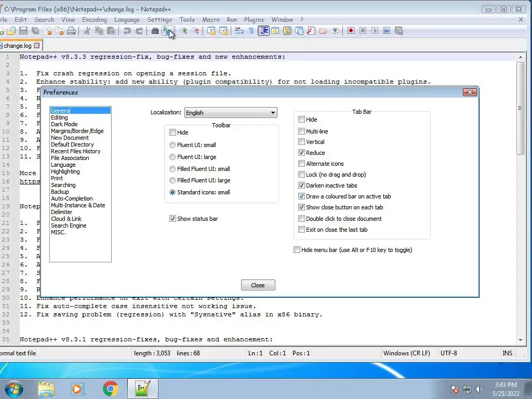The image size is (532, 399).
Task: Click the Save toolbar icon
Action: point(23,31)
